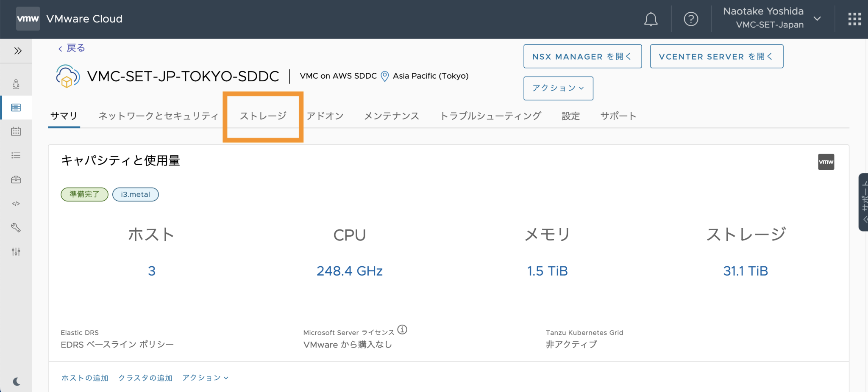Open the settings sliders icon in sidebar
This screenshot has height=392, width=868.
tap(16, 251)
